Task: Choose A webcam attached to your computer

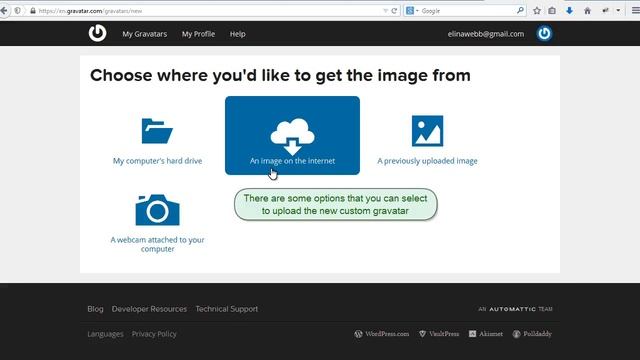Action: (x=158, y=244)
